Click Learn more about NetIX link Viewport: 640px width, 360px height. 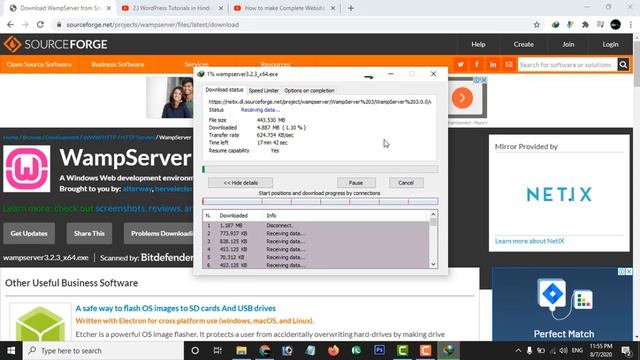(529, 241)
